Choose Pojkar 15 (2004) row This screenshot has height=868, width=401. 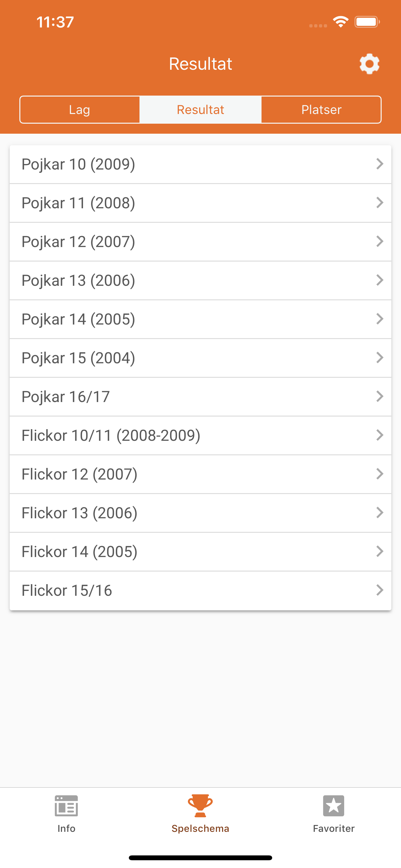[x=200, y=358]
